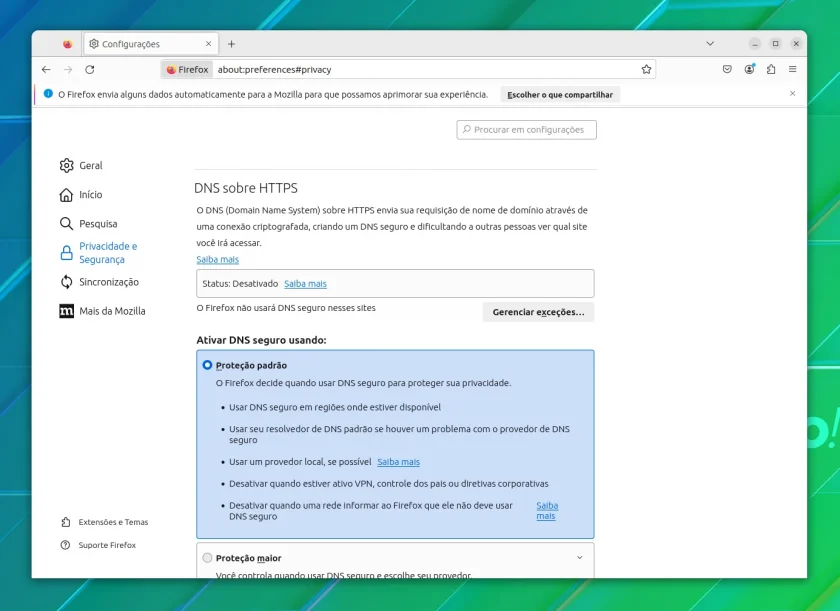This screenshot has width=840, height=611.
Task: Open the list all tabs chevron
Action: click(710, 44)
